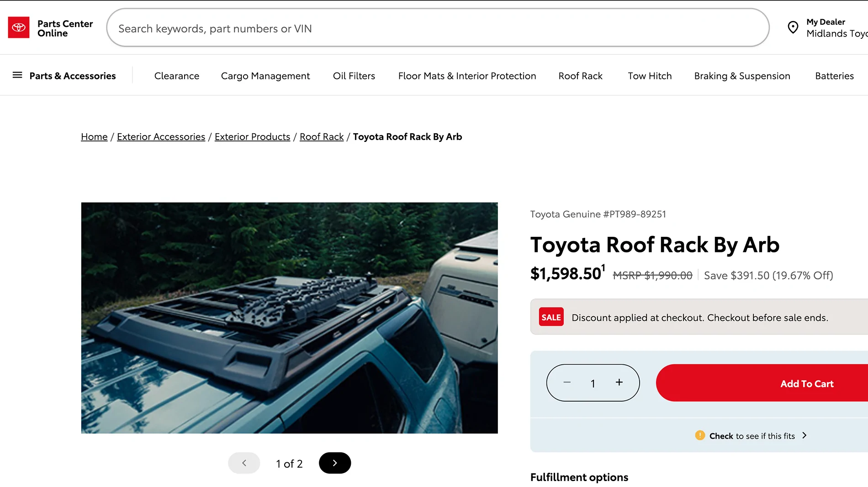The height and width of the screenshot is (487, 868).
Task: Click the red SALE badge
Action: pyautogui.click(x=551, y=317)
